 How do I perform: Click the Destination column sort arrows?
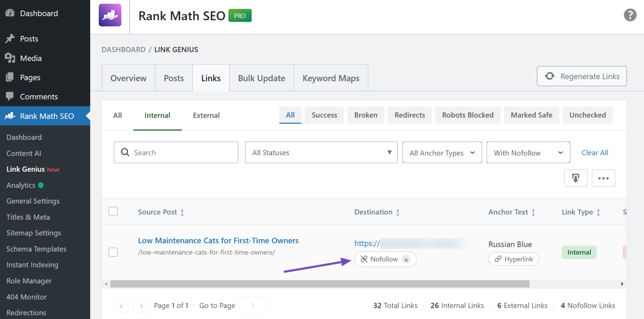(x=398, y=212)
